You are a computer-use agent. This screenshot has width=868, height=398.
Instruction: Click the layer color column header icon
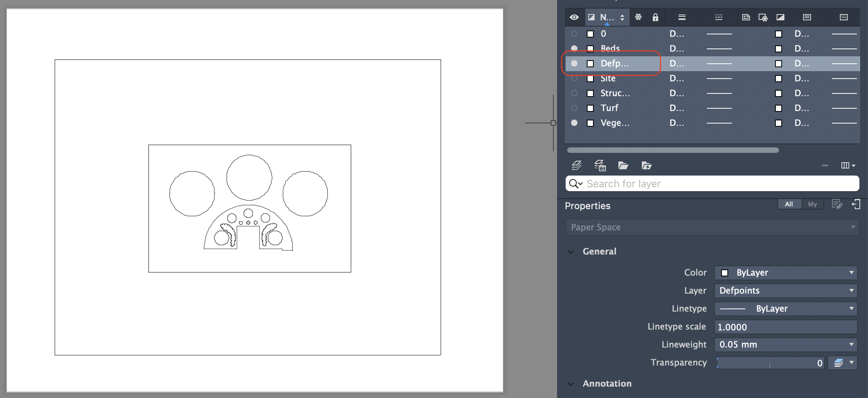(x=591, y=17)
